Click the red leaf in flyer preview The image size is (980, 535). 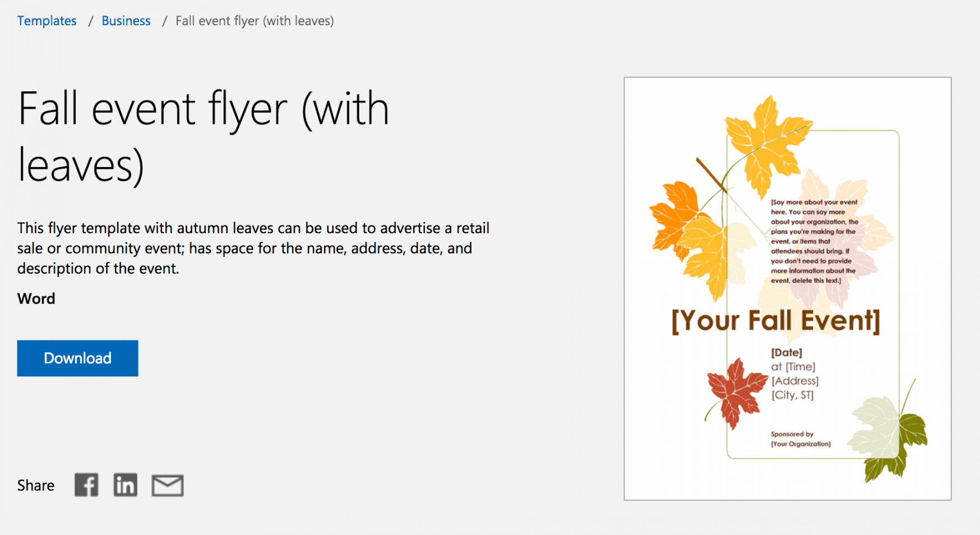[734, 391]
